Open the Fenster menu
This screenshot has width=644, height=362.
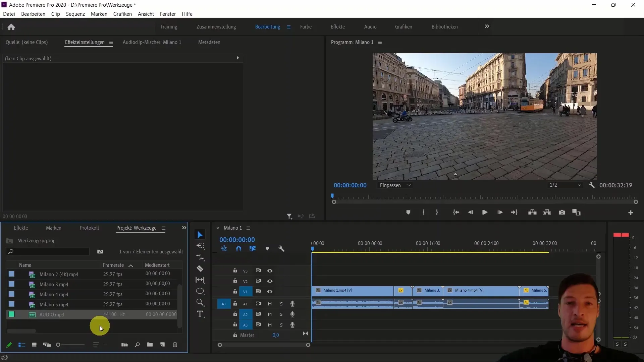click(x=168, y=14)
